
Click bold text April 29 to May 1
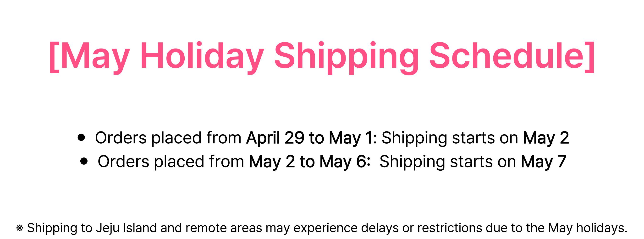point(309,138)
